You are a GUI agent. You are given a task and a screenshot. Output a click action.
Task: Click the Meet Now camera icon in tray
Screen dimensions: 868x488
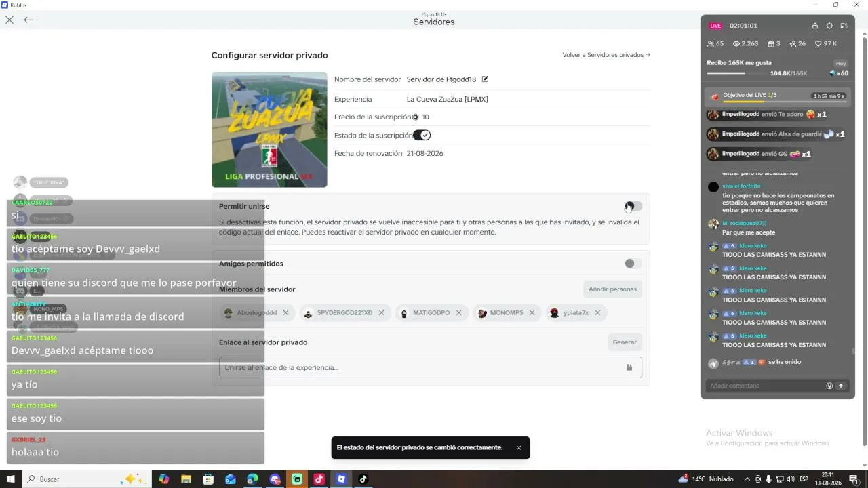pyautogui.click(x=758, y=479)
